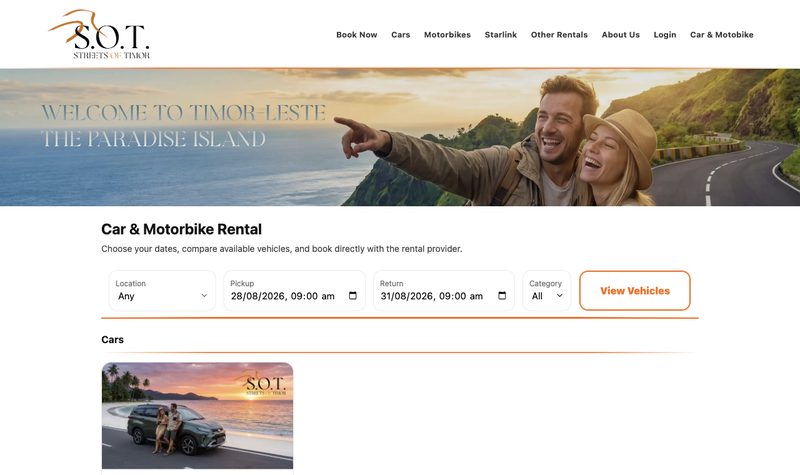Viewport: 800px width, 475px height.
Task: Open the Motorbikes nav link
Action: (x=447, y=35)
